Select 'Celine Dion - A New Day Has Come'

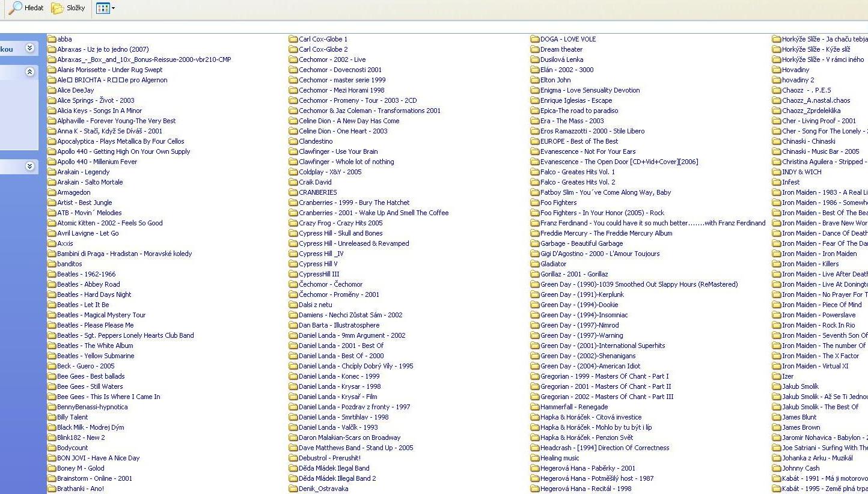tap(349, 121)
